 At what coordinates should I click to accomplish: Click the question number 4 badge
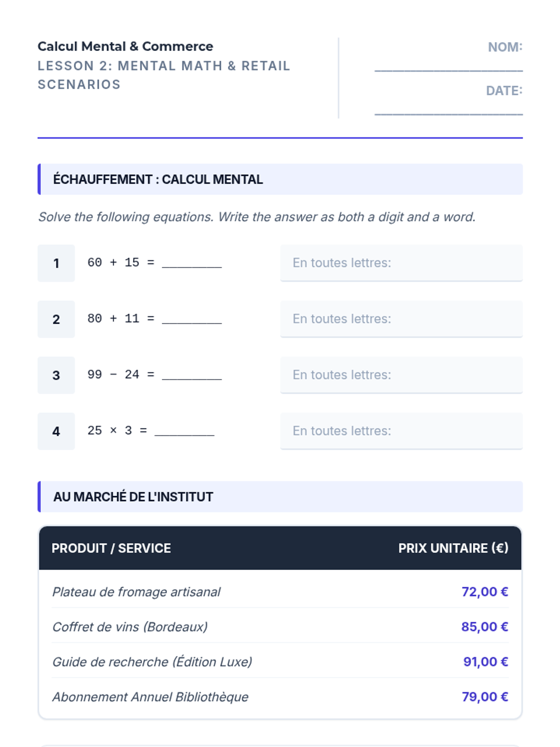[56, 431]
